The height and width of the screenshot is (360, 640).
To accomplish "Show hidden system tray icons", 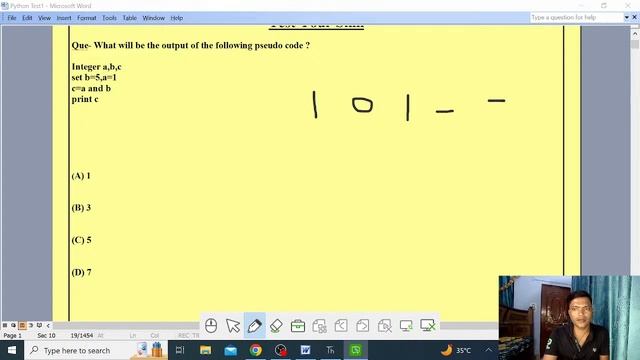I will (x=488, y=350).
